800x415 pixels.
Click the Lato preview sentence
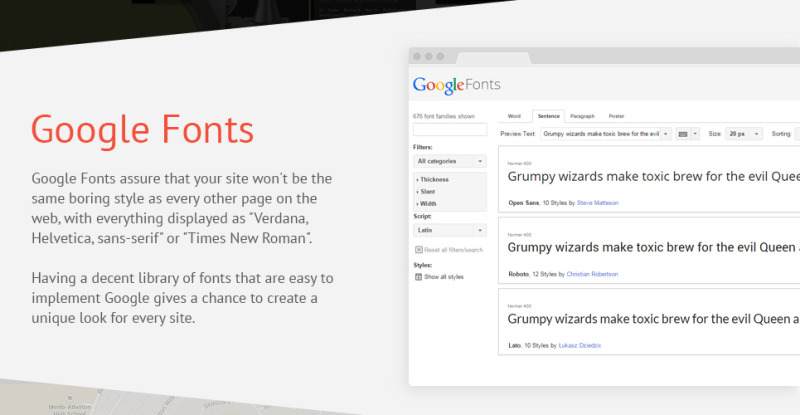[653, 319]
